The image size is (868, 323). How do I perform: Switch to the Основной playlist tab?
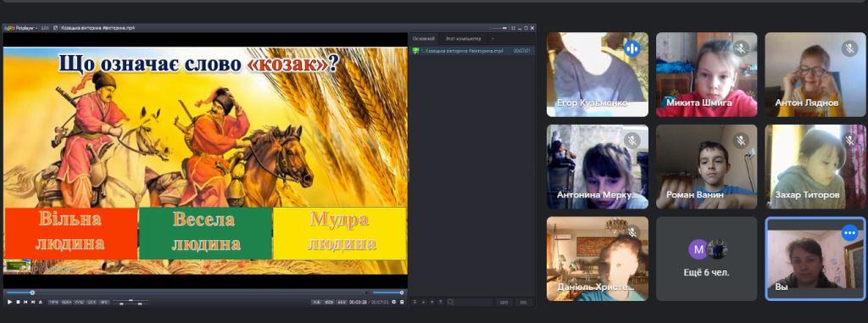424,39
